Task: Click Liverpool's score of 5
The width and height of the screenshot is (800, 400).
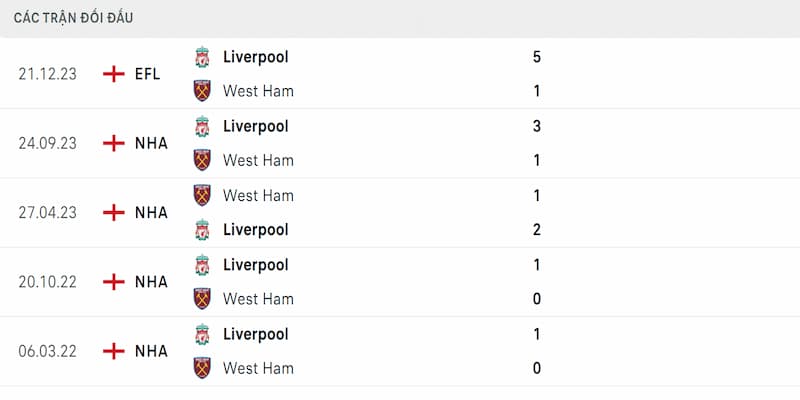Action: (x=537, y=57)
